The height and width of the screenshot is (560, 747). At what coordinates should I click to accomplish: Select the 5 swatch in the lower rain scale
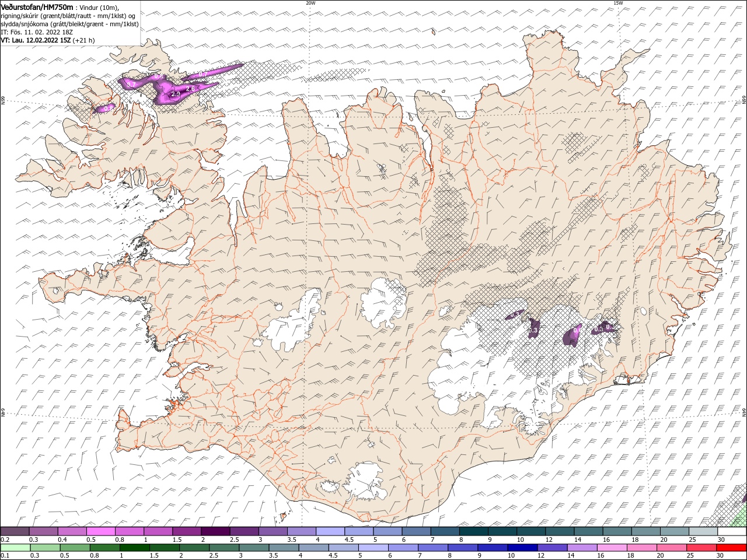(x=373, y=547)
